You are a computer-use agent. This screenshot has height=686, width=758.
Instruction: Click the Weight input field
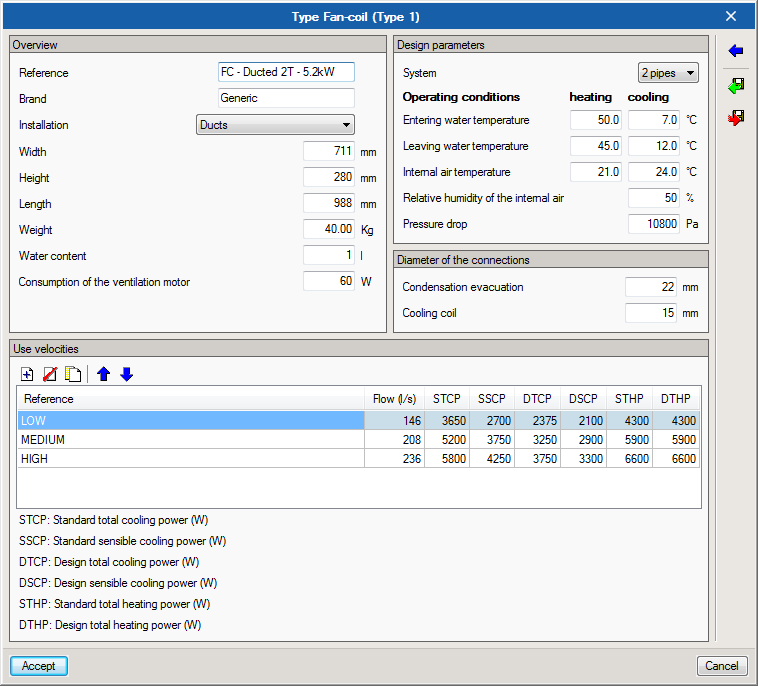pyautogui.click(x=328, y=230)
